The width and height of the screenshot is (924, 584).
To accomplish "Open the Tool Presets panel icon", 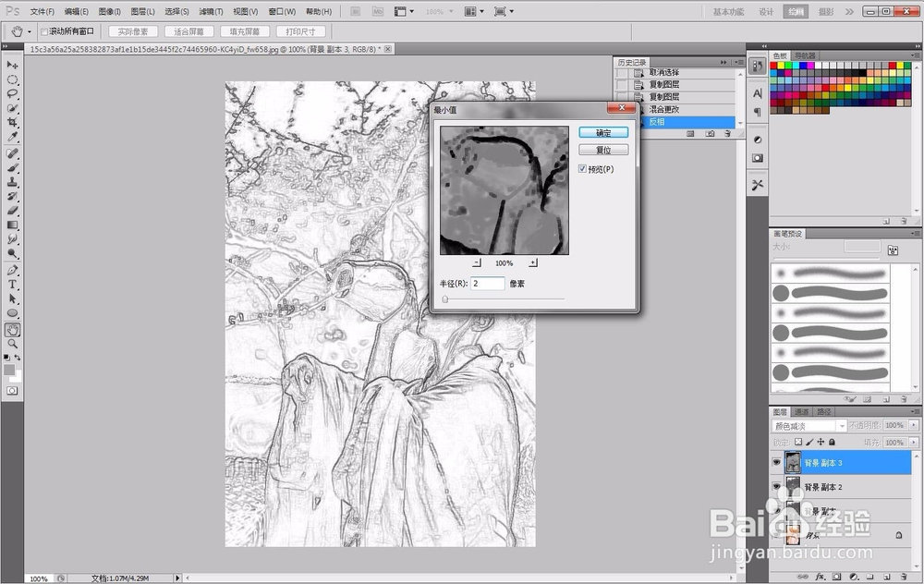I will click(758, 185).
